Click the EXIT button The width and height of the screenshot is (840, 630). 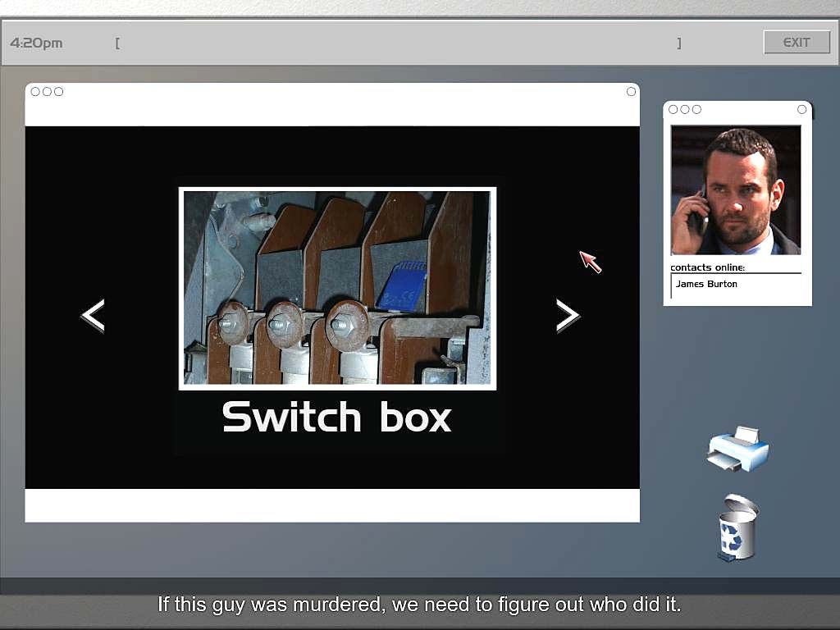[x=796, y=43]
